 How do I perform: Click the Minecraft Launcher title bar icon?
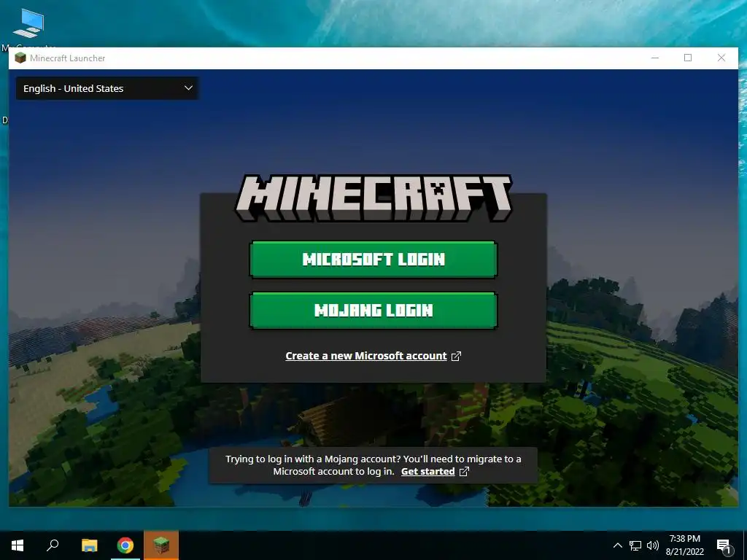[20, 58]
